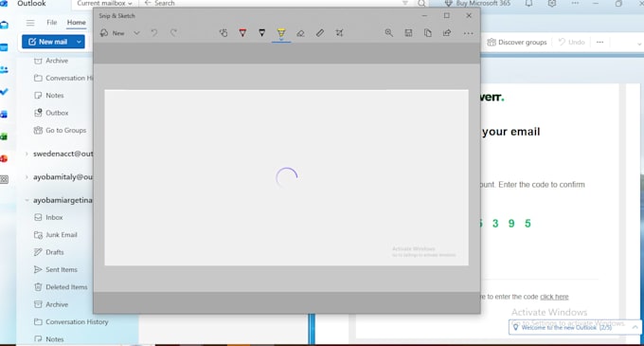Image resolution: width=644 pixels, height=346 pixels.
Task: Open the New mail dropdown arrow
Action: tap(79, 42)
